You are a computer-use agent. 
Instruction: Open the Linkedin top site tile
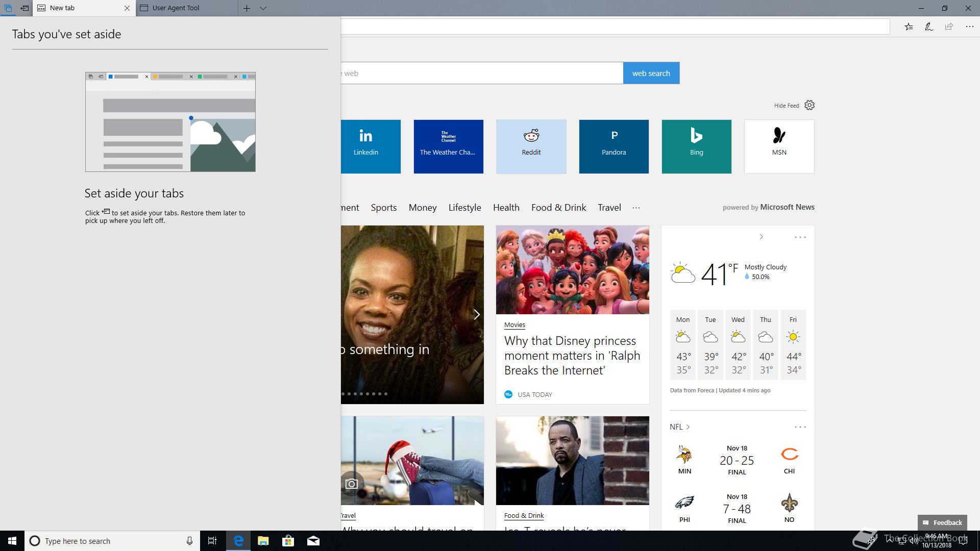point(371,147)
